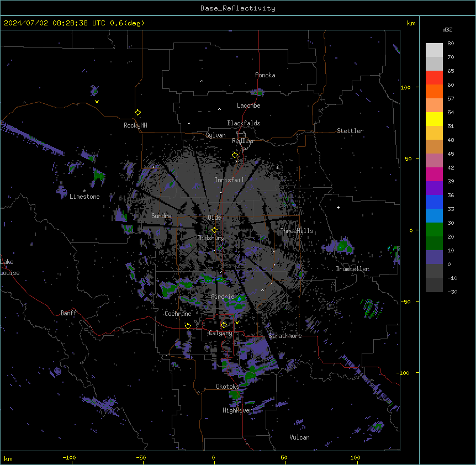Click the Sundre town label
This screenshot has width=476, height=465.
161,216
